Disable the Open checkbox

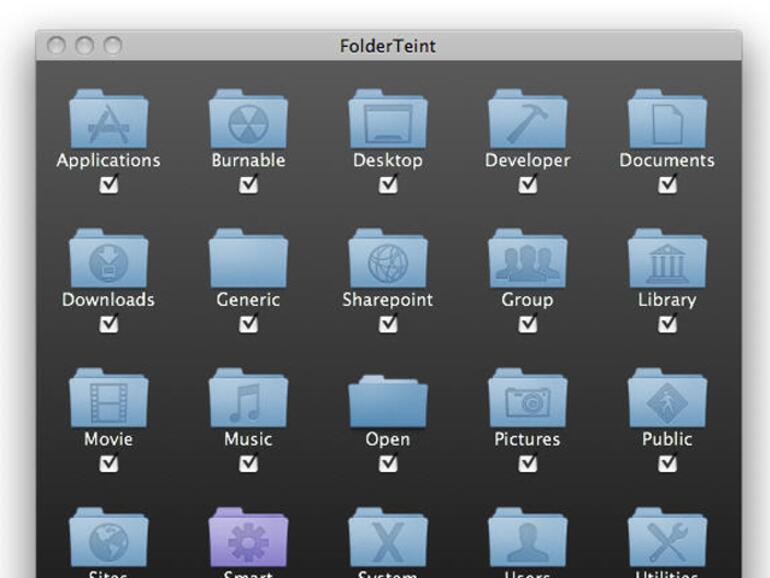(388, 463)
